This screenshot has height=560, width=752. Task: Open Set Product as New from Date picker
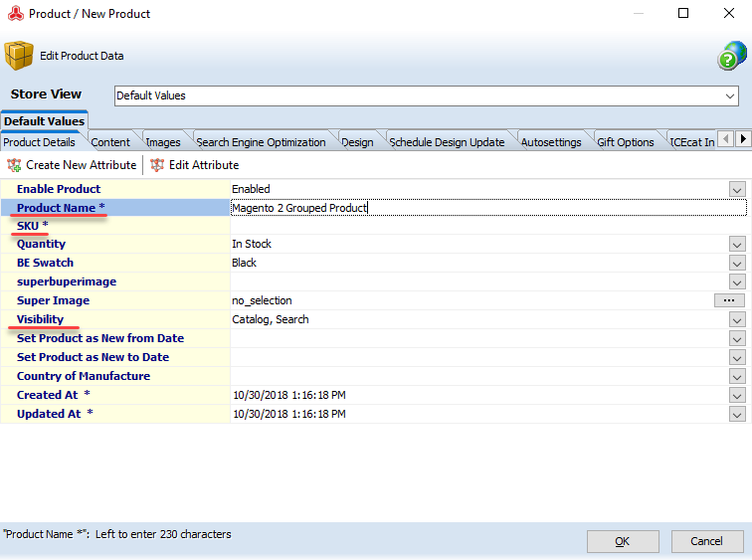[737, 339]
